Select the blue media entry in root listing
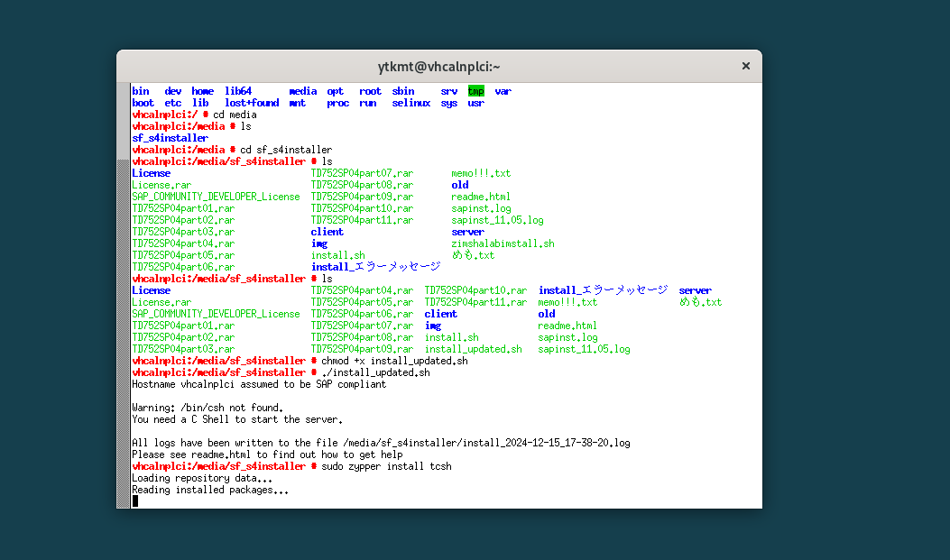Viewport: 950px width, 560px height. (303, 91)
